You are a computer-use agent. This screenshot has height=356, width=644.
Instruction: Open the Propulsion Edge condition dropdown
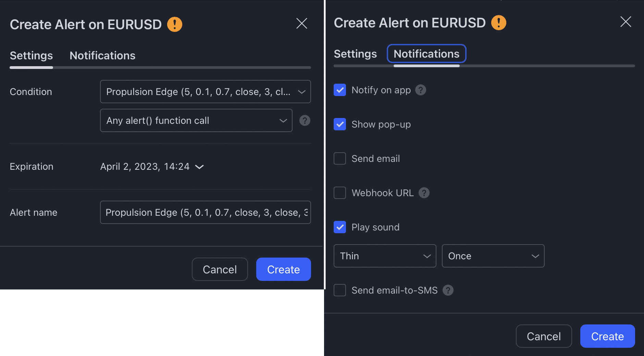(x=206, y=92)
